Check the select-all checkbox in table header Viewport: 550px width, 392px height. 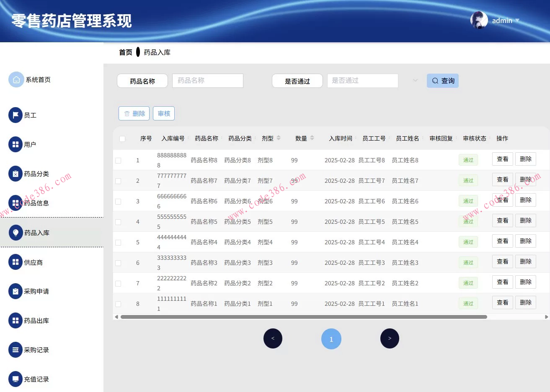tap(122, 138)
